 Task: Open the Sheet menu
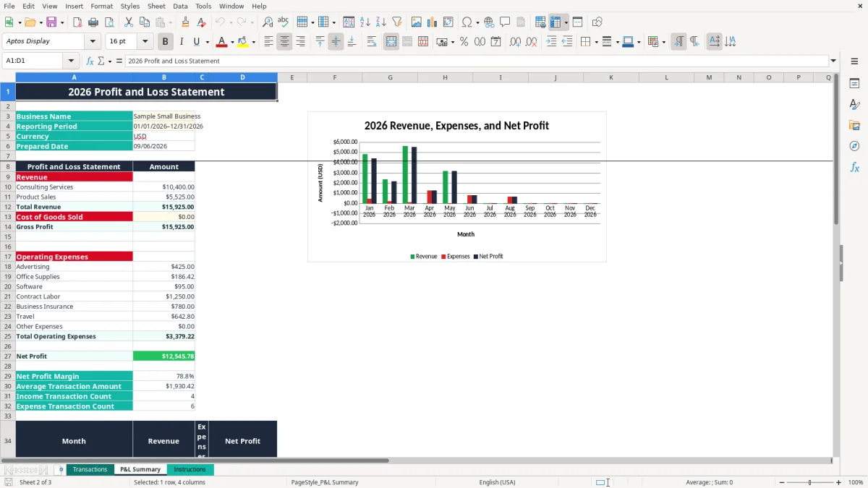pyautogui.click(x=156, y=6)
